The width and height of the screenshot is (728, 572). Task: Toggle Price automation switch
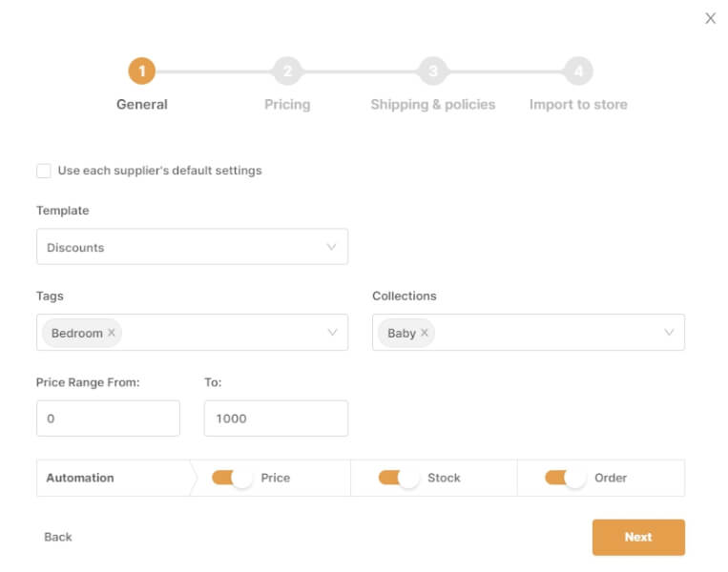232,478
